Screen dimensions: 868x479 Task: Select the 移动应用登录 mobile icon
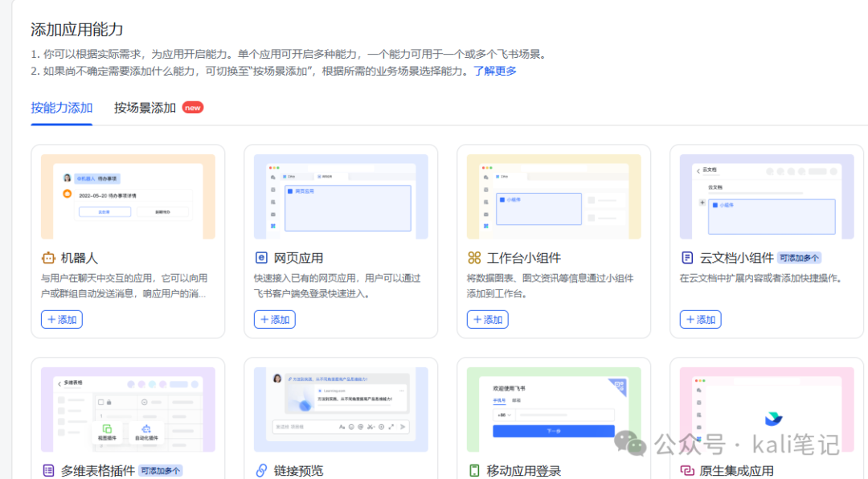(x=473, y=470)
